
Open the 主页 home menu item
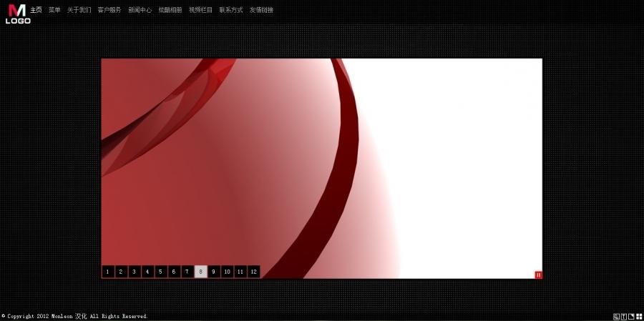[36, 10]
